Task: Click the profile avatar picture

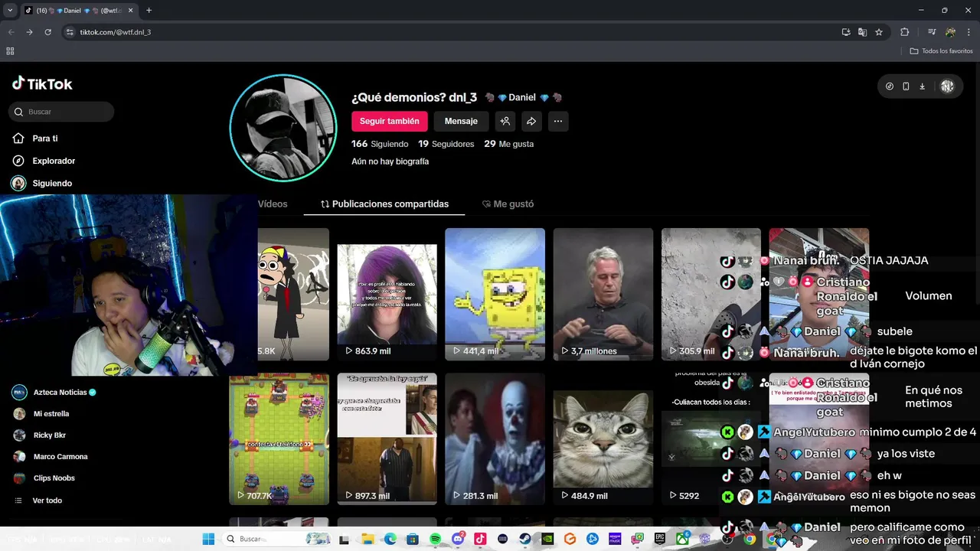Action: tap(283, 128)
